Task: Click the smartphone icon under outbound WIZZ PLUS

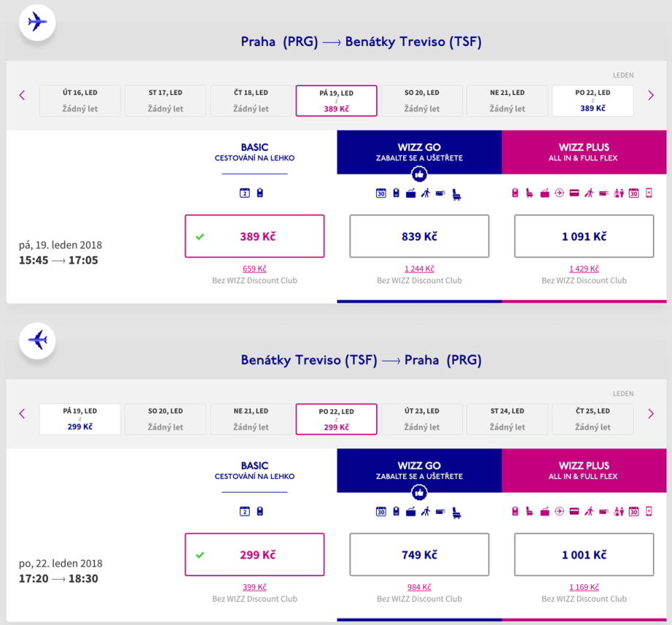Action: pyautogui.click(x=649, y=193)
